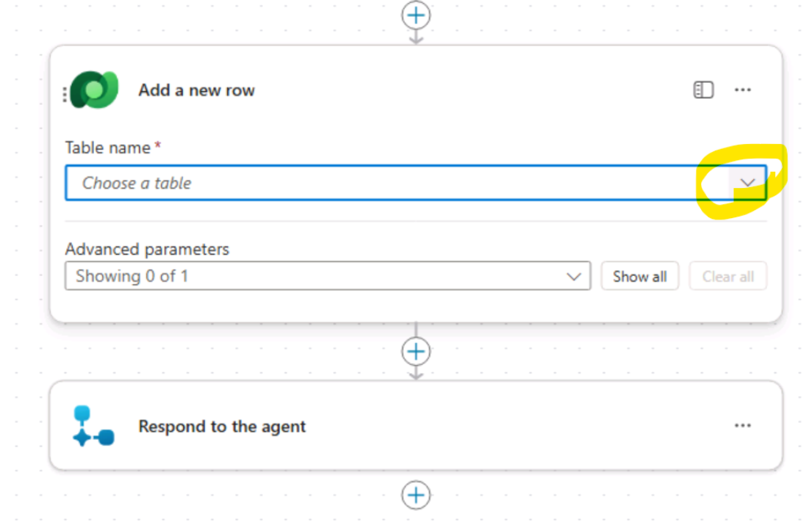This screenshot has width=812, height=525.
Task: Open the ellipsis menu on Respond to the agent
Action: (x=743, y=426)
